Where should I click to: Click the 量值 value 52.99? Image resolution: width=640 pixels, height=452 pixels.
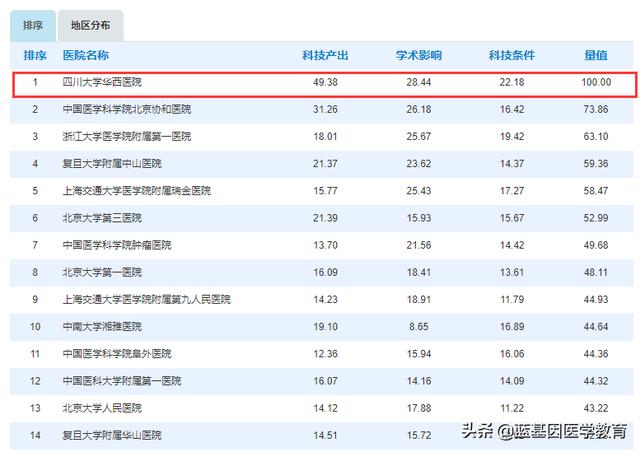point(596,218)
